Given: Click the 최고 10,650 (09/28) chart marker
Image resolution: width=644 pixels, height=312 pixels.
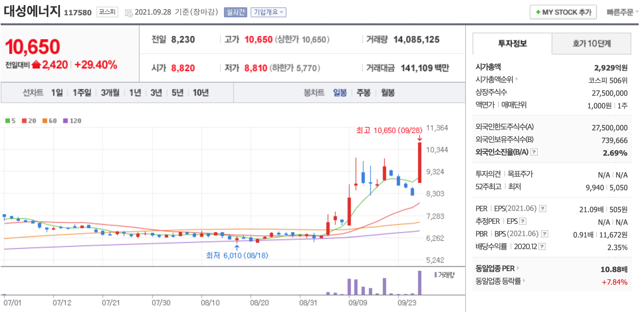Looking at the screenshot, I should pyautogui.click(x=389, y=130).
